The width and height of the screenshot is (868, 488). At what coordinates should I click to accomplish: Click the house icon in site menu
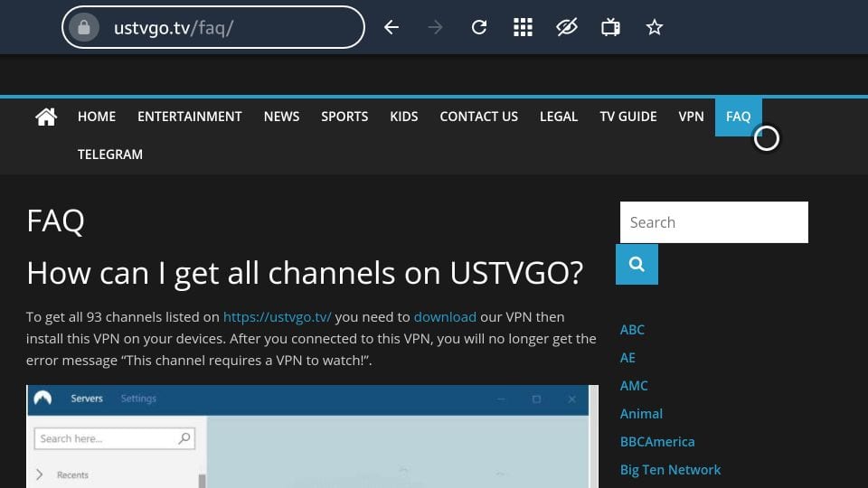click(x=46, y=117)
